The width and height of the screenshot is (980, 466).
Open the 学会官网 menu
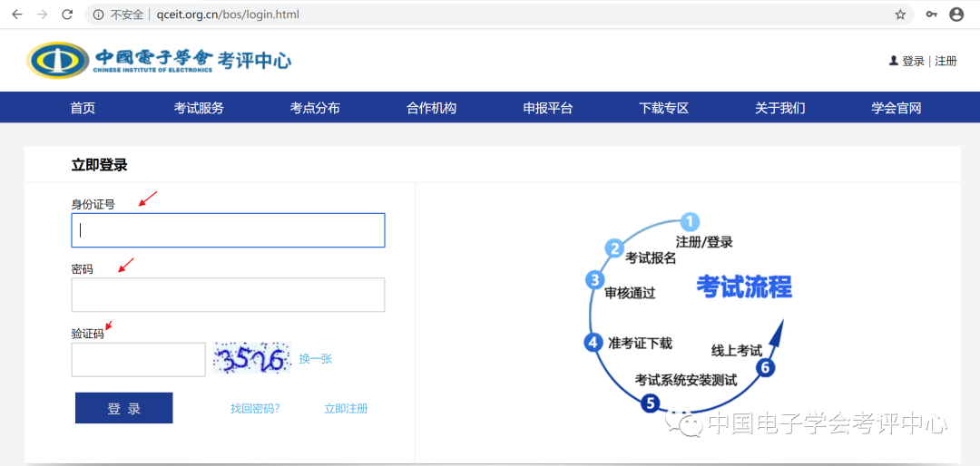click(x=897, y=108)
